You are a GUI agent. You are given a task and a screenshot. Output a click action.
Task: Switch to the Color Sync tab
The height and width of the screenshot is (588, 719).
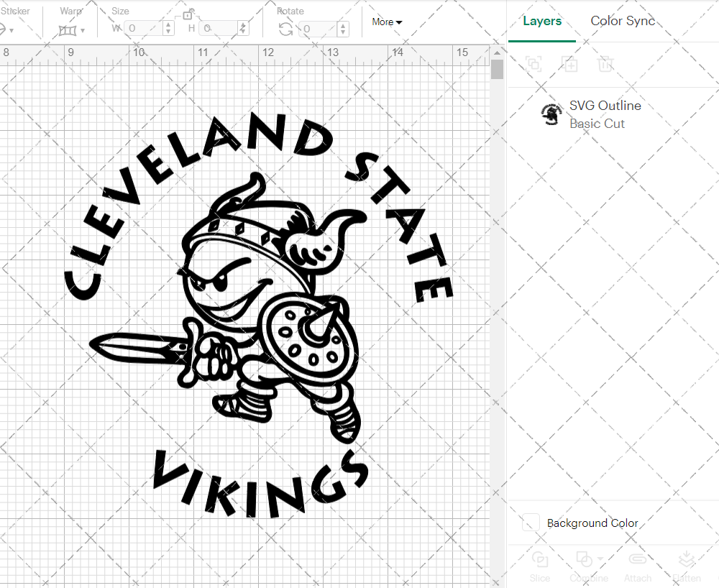pyautogui.click(x=623, y=21)
